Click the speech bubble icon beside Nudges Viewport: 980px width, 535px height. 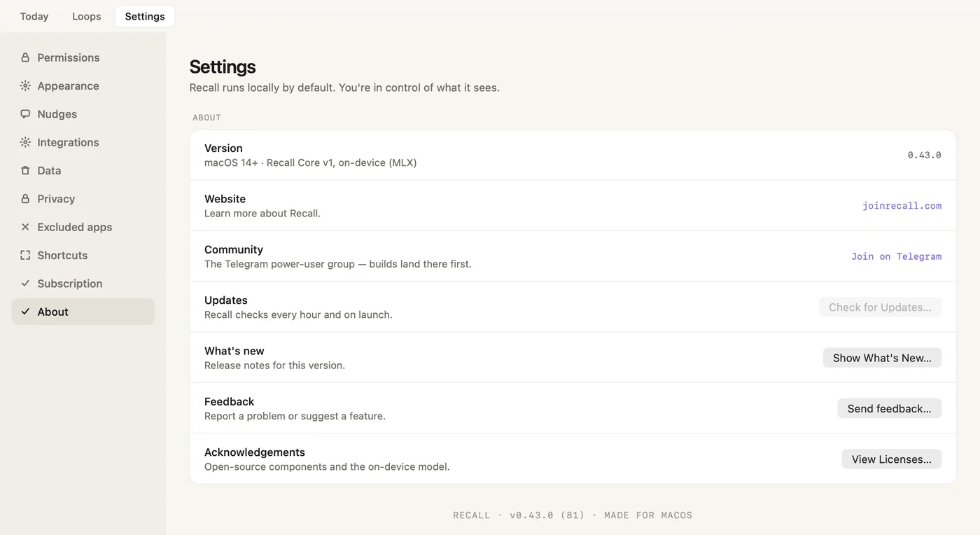(x=25, y=113)
